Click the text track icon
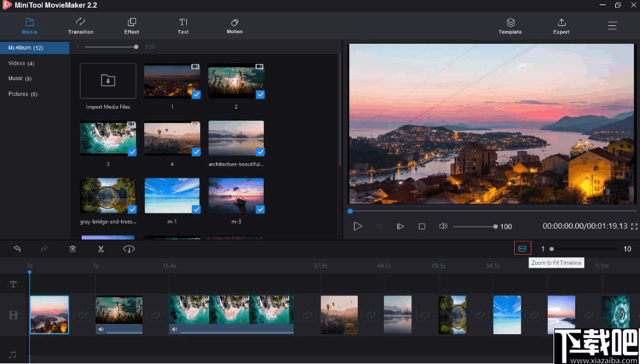 click(13, 285)
